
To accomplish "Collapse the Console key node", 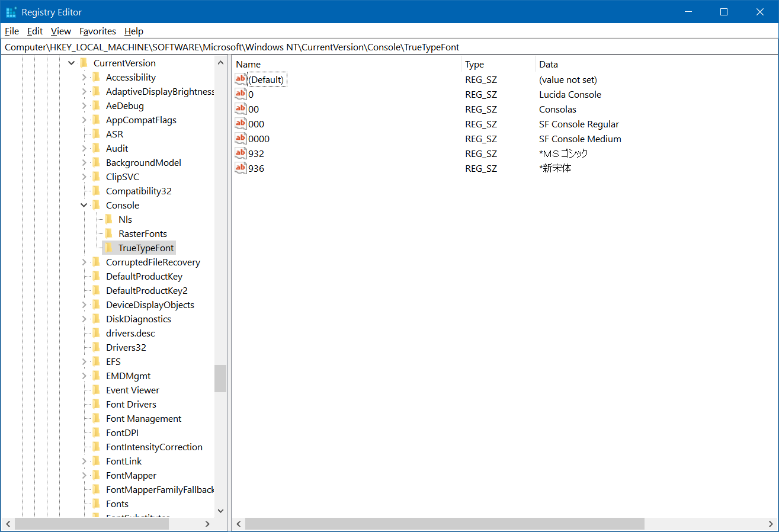I will (84, 205).
